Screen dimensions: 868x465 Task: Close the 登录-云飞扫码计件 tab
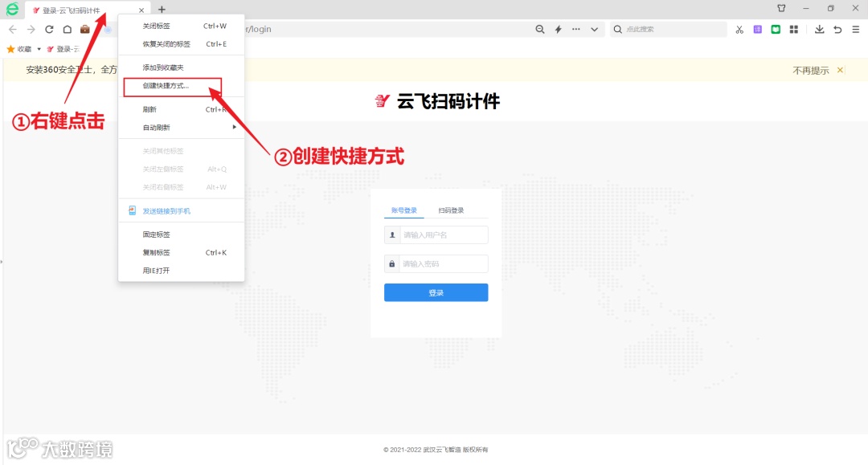[x=141, y=10]
